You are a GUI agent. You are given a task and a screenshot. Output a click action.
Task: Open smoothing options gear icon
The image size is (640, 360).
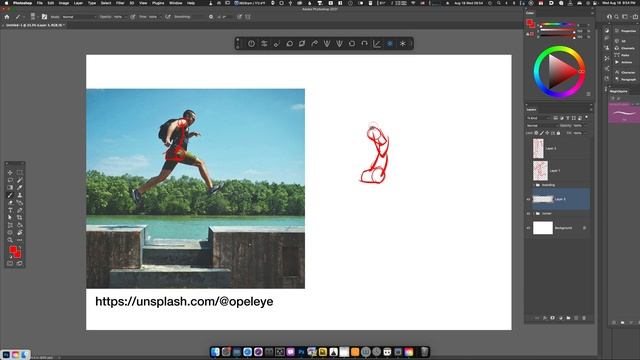point(211,17)
